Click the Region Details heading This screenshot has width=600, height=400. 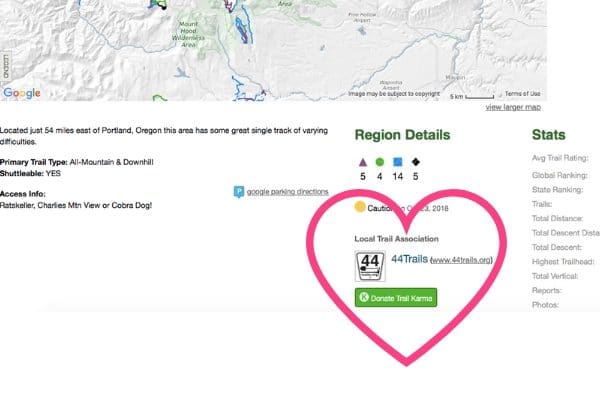tap(402, 135)
